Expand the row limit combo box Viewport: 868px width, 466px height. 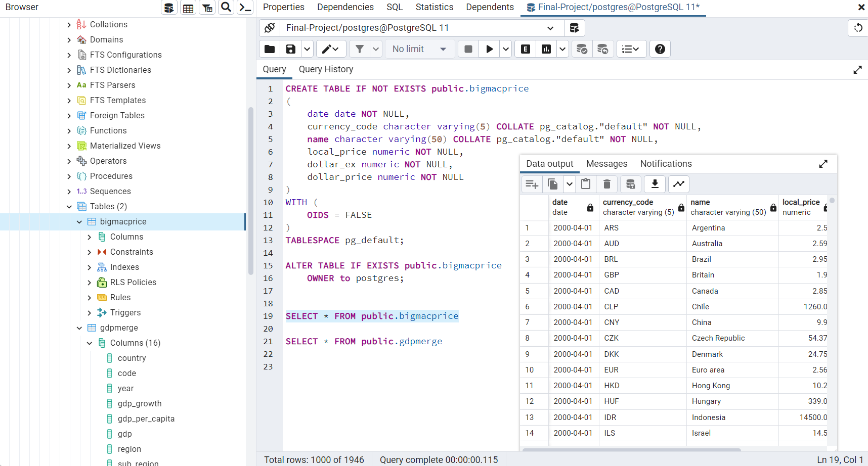(443, 49)
